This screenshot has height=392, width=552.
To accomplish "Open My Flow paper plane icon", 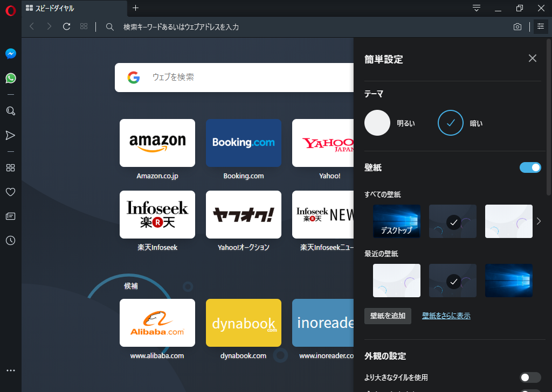I will (x=10, y=135).
